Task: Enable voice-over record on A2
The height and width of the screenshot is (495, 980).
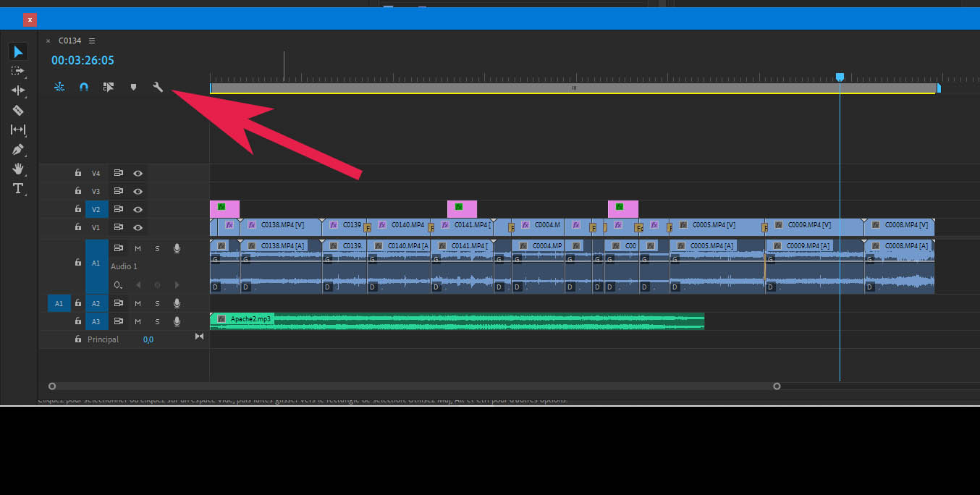Action: [177, 303]
